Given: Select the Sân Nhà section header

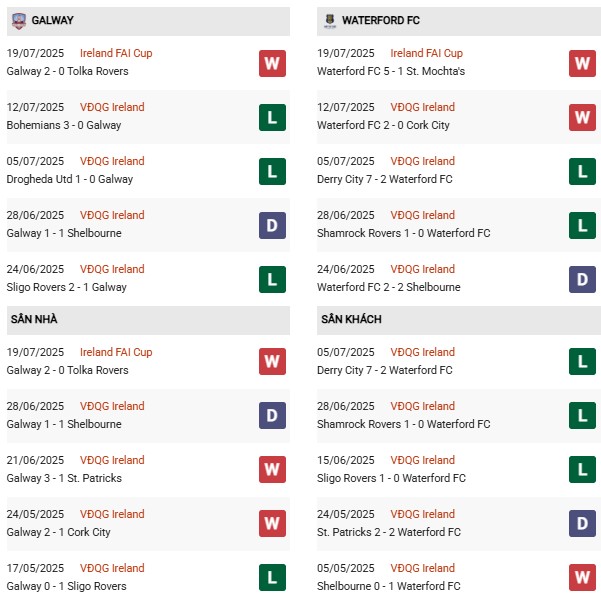Looking at the screenshot, I should [36, 319].
